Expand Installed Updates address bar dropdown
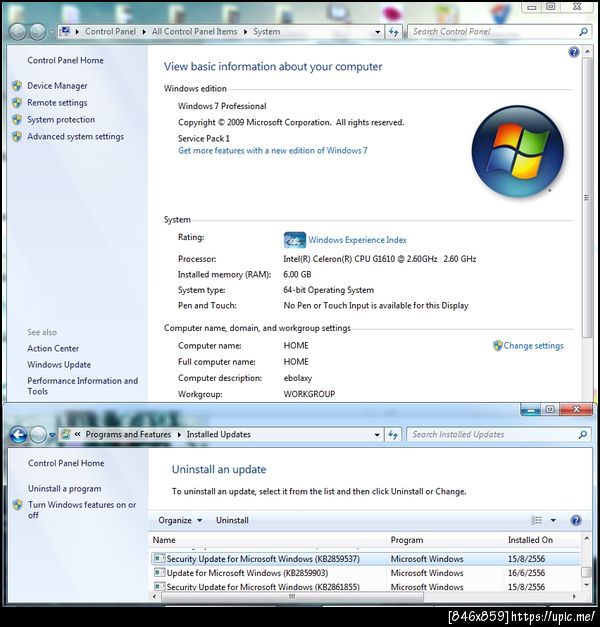 [x=377, y=435]
